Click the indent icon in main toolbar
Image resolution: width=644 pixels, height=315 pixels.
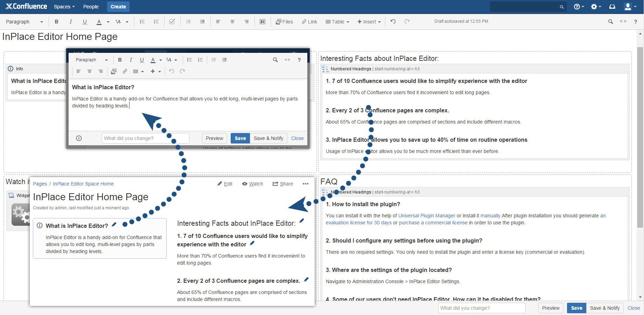(202, 22)
